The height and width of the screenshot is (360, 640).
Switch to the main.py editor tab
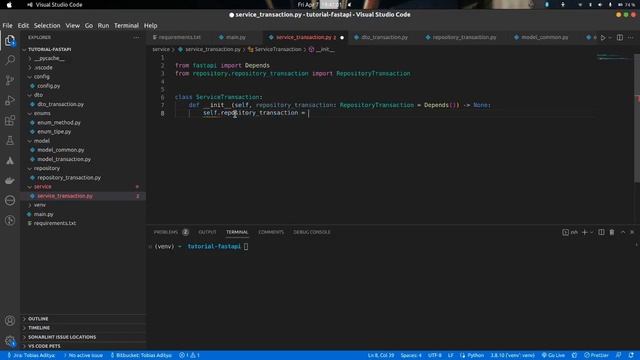pos(235,38)
